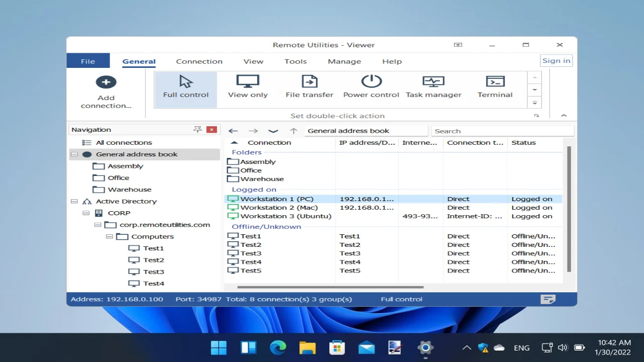644x362 pixels.
Task: Collapse the General address book node
Action: (x=74, y=154)
